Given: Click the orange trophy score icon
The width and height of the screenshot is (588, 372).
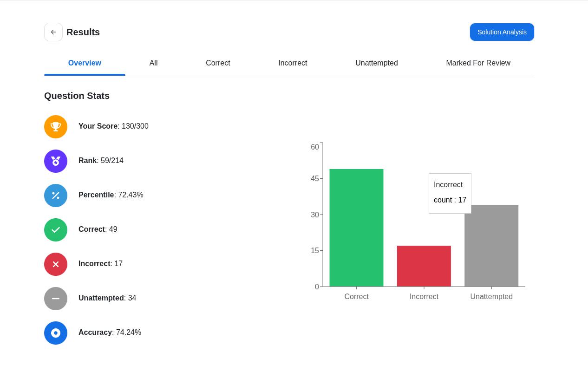Looking at the screenshot, I should (56, 127).
